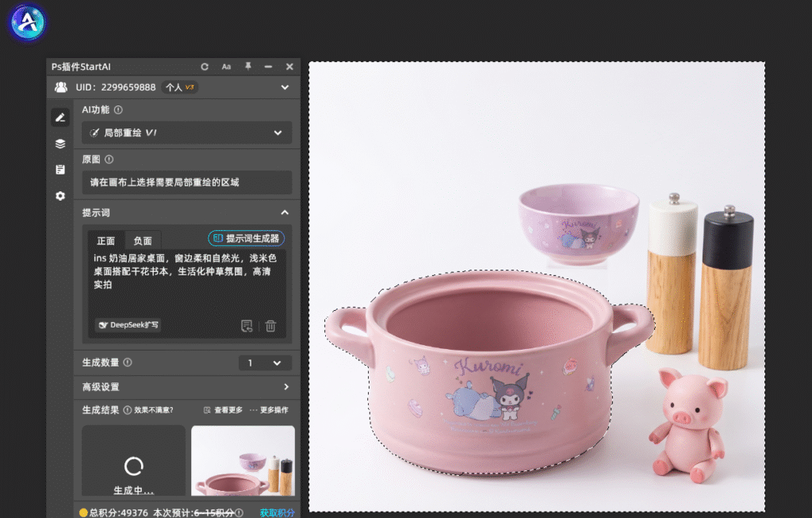
Task: Click the black-top pepper grinder on canvas
Action: (725, 287)
